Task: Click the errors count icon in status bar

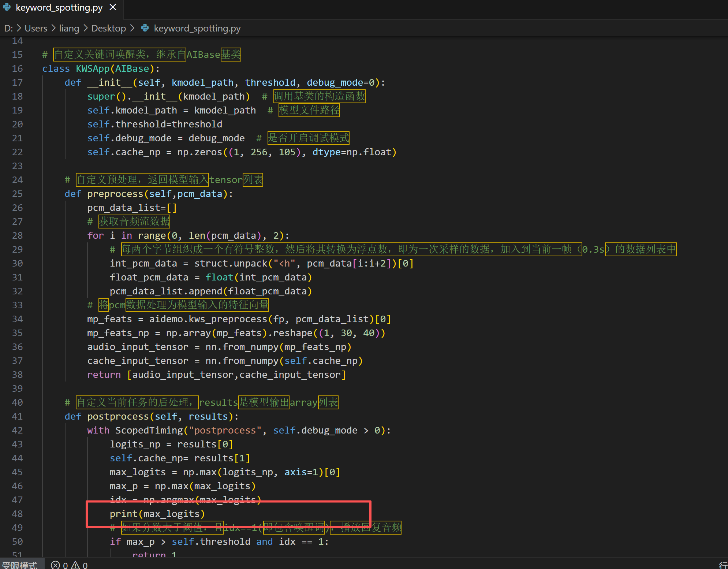Action: 55,565
